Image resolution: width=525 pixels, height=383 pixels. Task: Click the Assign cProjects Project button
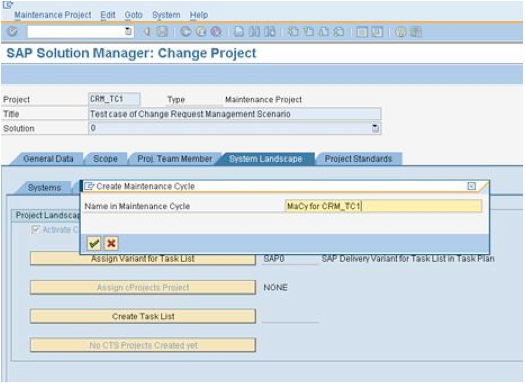pyautogui.click(x=143, y=287)
